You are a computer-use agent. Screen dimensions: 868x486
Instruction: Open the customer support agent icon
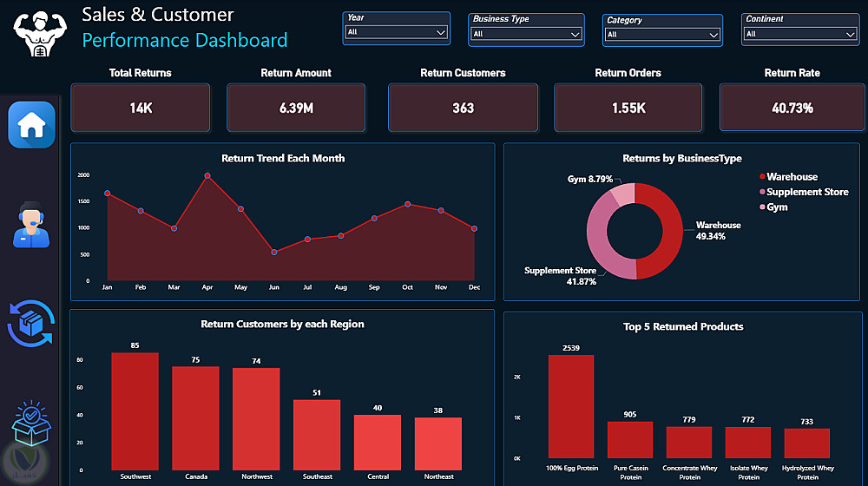pos(31,225)
